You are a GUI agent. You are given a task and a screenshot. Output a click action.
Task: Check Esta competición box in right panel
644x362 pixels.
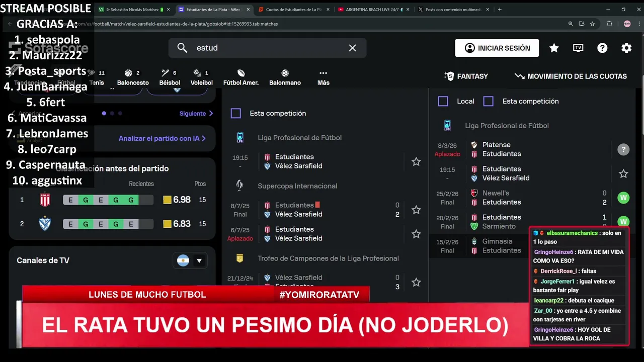(x=489, y=101)
